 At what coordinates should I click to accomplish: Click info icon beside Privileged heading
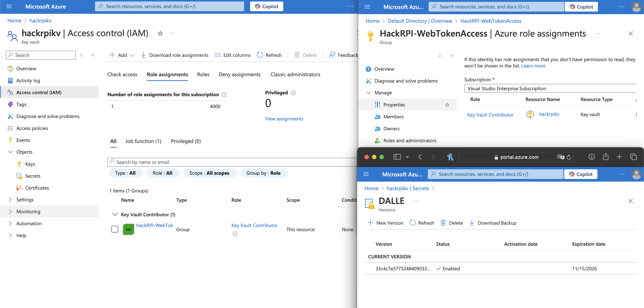pos(293,93)
